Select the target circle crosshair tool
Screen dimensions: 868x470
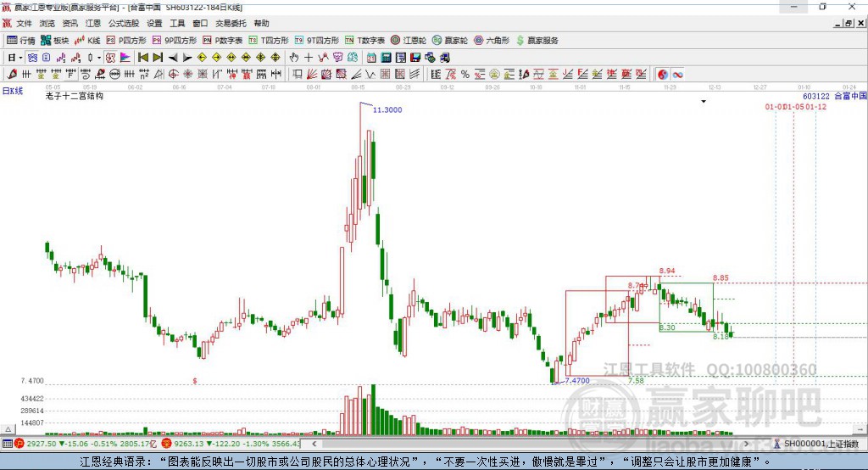(173, 75)
